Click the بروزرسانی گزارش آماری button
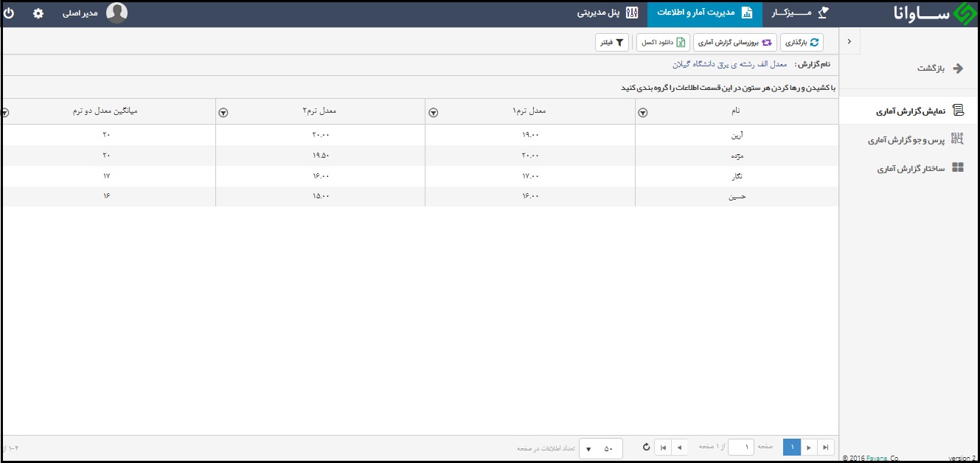980x463 pixels. [x=735, y=43]
